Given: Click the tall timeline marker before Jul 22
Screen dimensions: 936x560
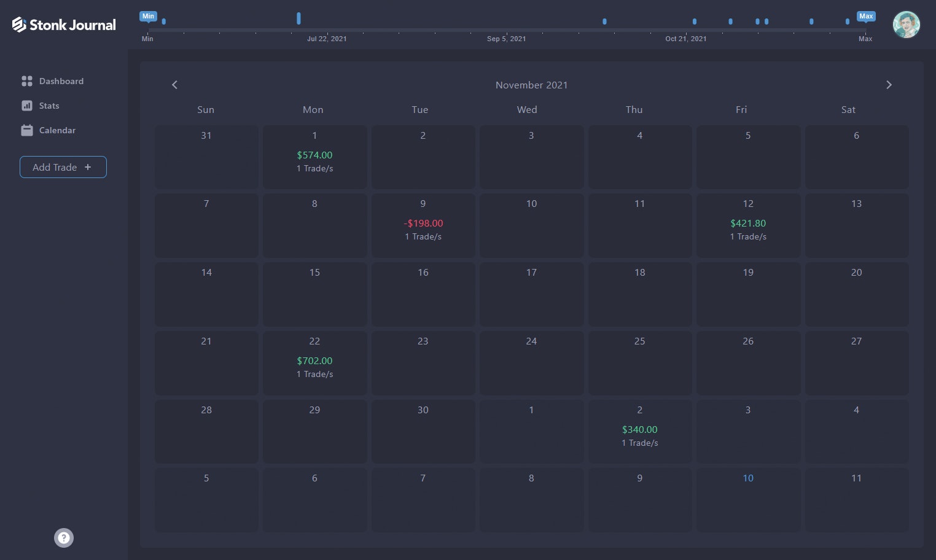Looking at the screenshot, I should pyautogui.click(x=298, y=18).
